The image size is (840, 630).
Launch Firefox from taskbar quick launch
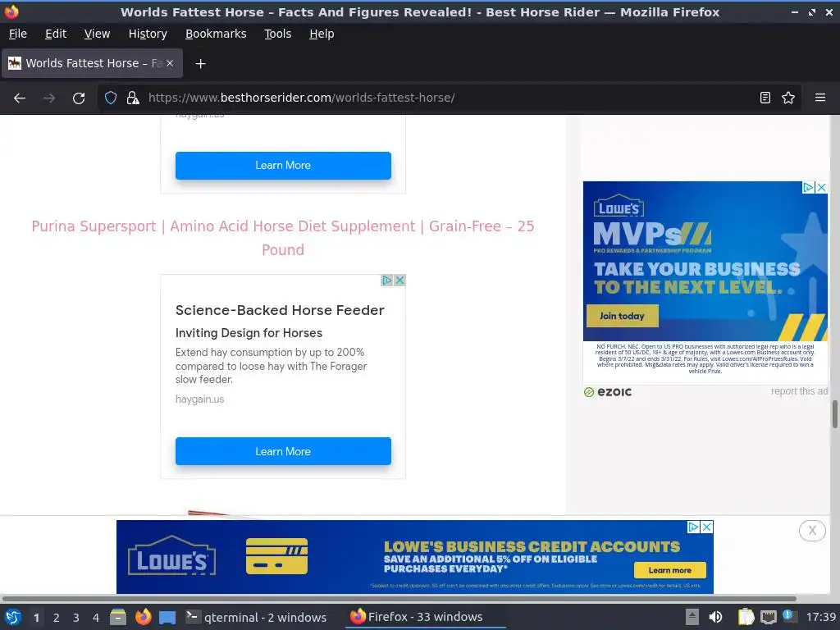[143, 618]
